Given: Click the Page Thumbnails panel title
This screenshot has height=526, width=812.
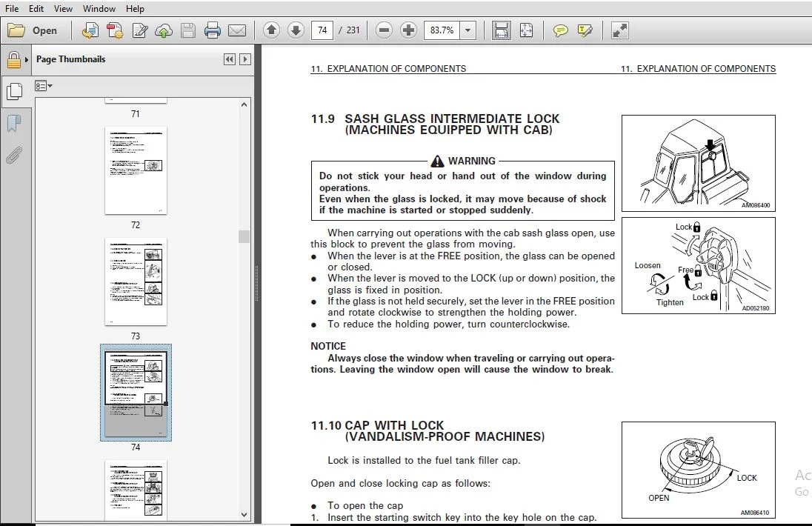Looking at the screenshot, I should (x=70, y=59).
